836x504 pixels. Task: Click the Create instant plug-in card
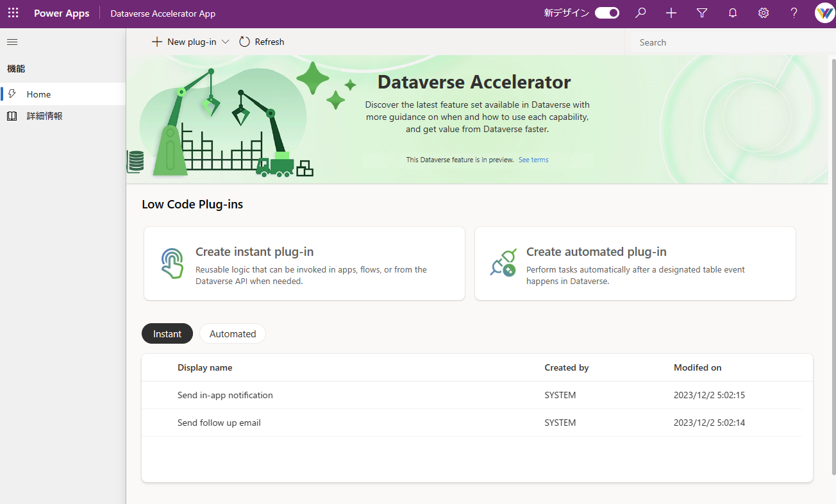[304, 263]
